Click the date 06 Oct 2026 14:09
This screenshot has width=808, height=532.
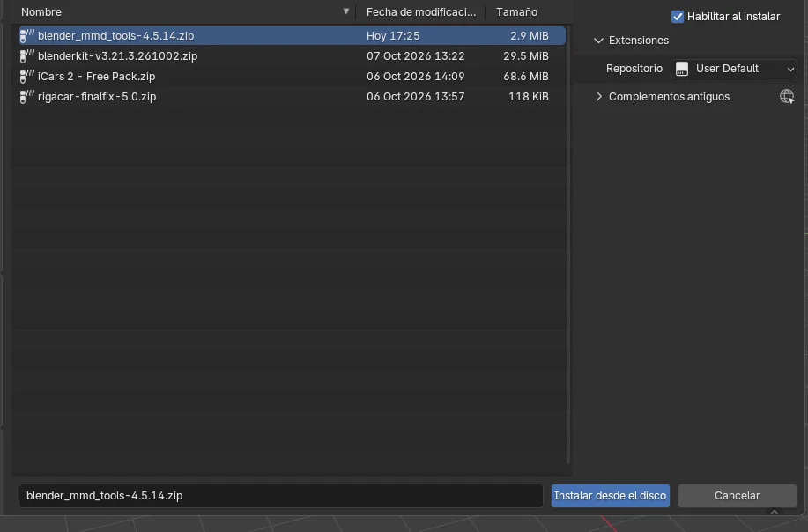415,77
